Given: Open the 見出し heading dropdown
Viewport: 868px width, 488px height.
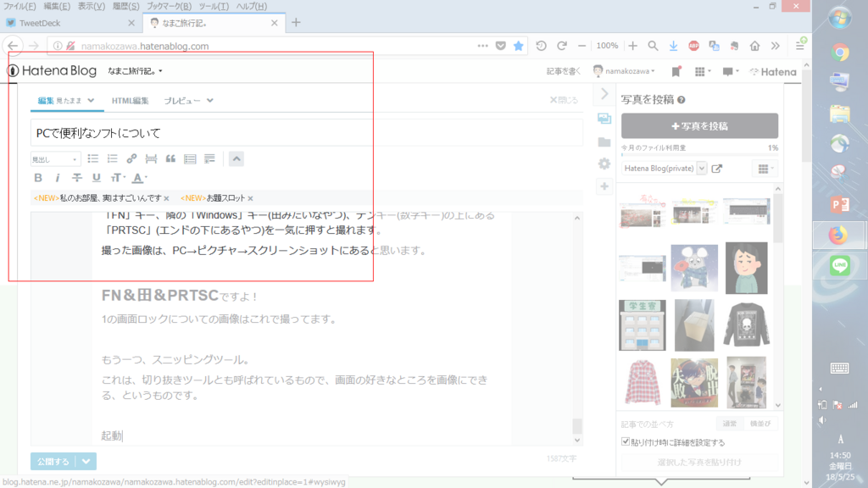Looking at the screenshot, I should [x=55, y=158].
